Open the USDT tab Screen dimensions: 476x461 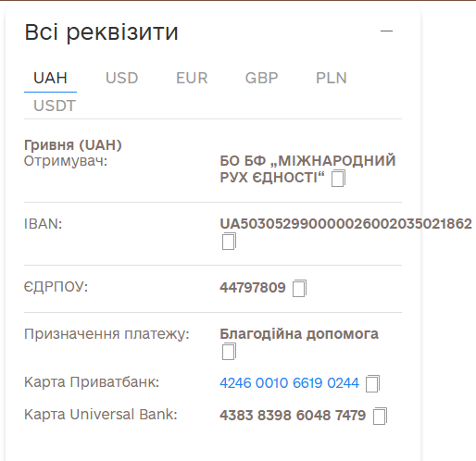point(55,106)
